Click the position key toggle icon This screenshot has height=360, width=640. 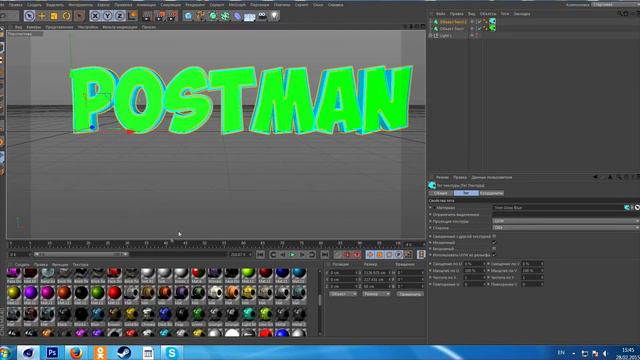[370, 254]
